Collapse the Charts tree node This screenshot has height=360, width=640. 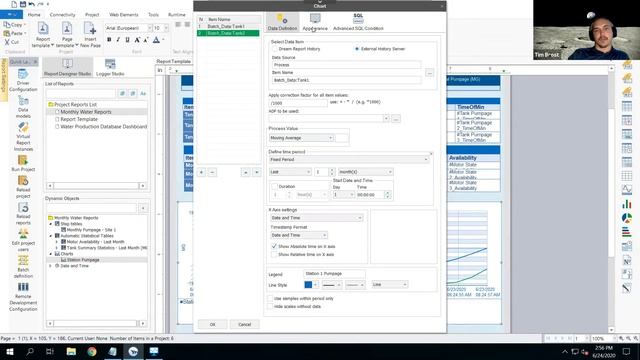pos(51,254)
